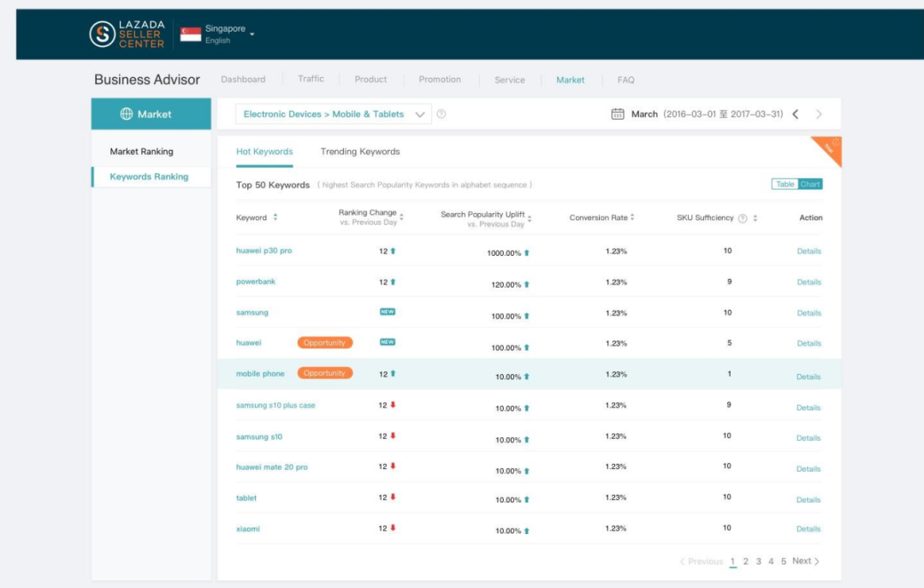
Task: Click the Market sidebar header
Action: point(151,114)
